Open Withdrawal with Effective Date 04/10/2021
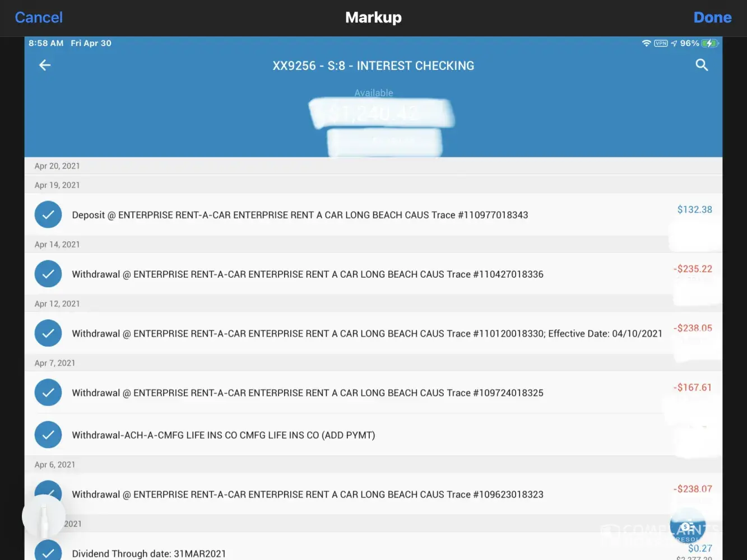 tap(373, 333)
